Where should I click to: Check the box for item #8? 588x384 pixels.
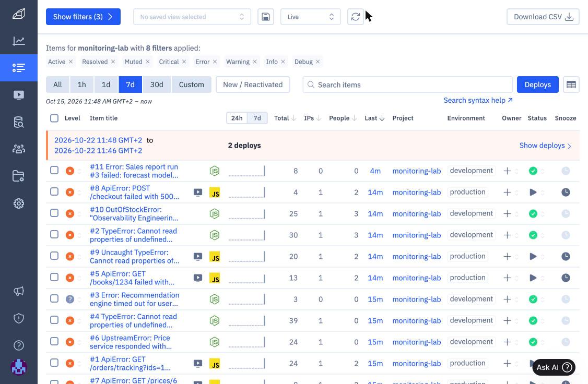[x=54, y=191]
